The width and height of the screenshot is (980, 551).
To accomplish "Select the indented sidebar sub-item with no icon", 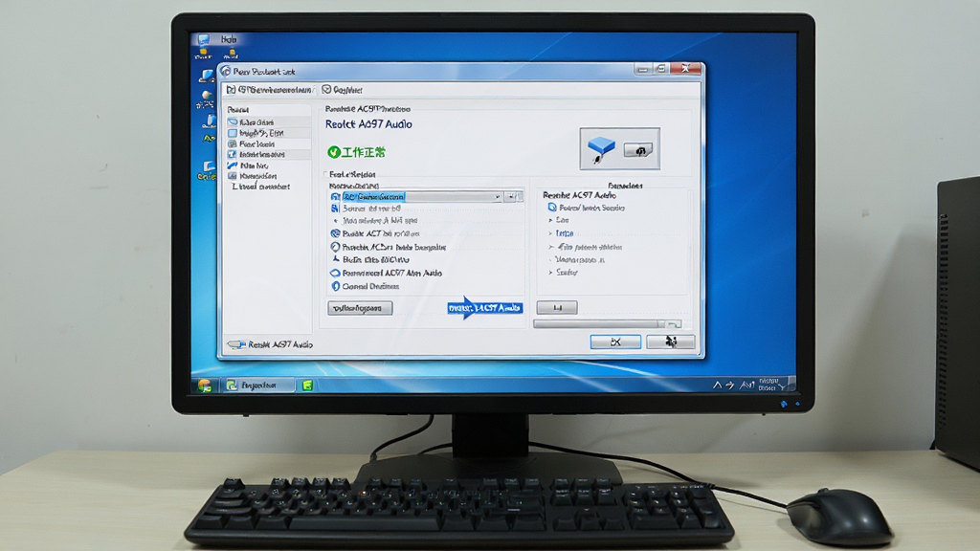I will [x=261, y=187].
